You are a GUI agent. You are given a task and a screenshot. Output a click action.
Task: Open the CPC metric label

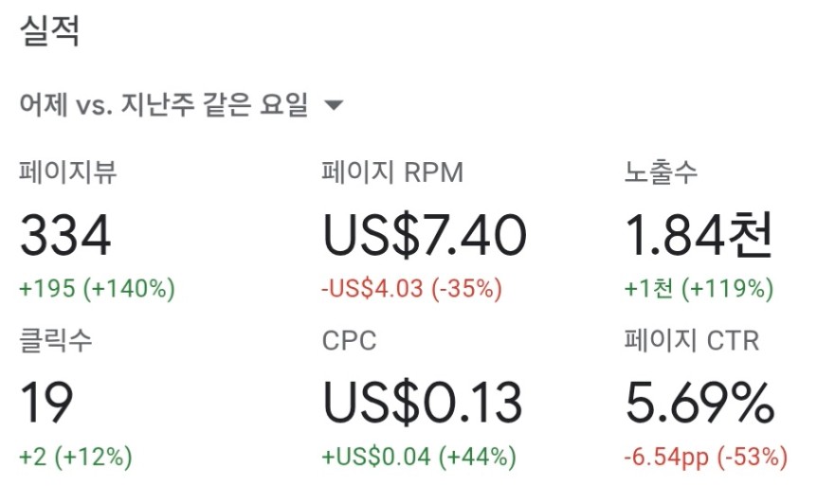(349, 341)
